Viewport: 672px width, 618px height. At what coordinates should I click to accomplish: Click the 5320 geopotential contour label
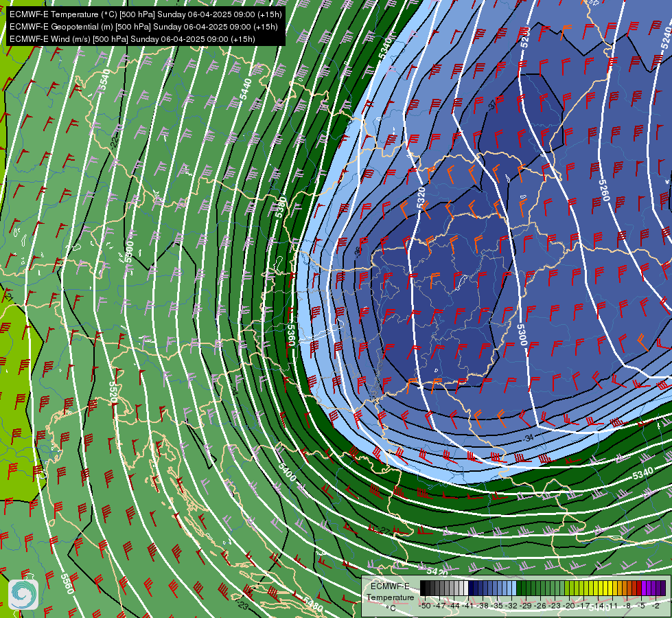421,197
